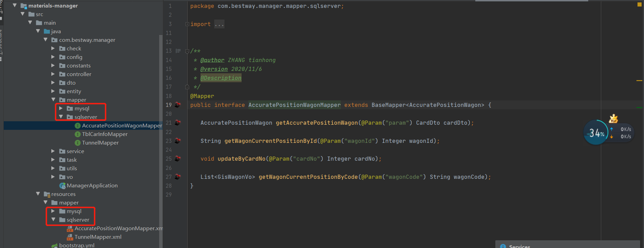This screenshot has height=248, width=644.
Task: Collapse the com.bestway.manager package arrow
Action: pos(46,40)
